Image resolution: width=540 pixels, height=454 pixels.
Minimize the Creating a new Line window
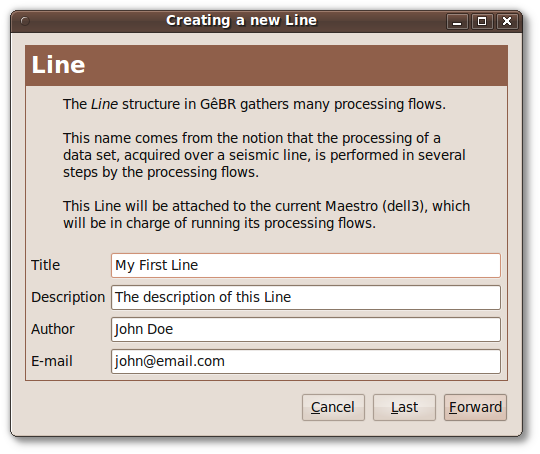457,21
